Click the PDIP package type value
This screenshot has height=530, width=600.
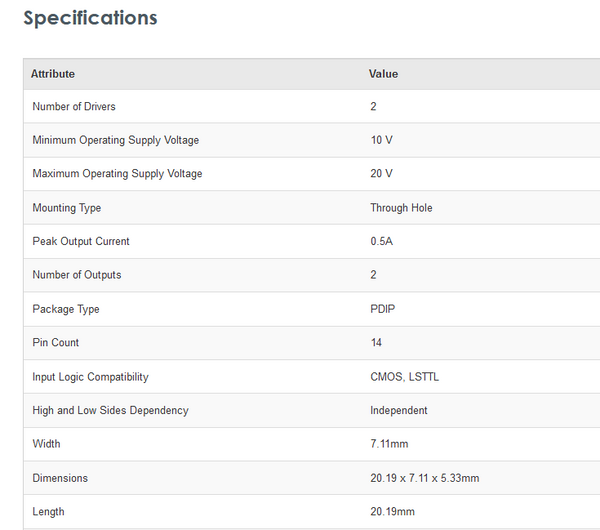[383, 309]
